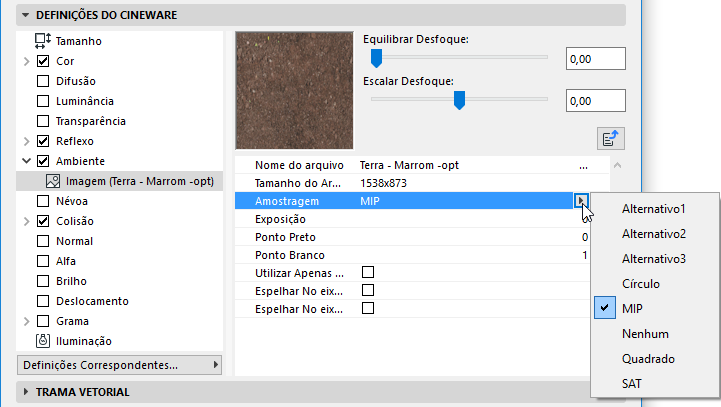Collapse the Definições do Cineware section

(25, 15)
